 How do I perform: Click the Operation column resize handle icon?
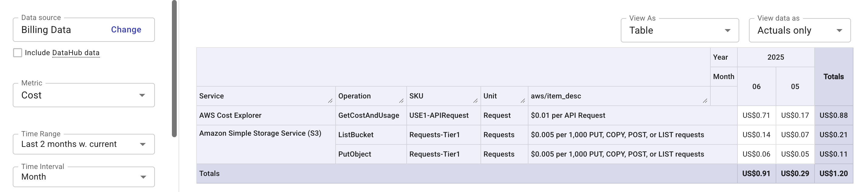(401, 101)
